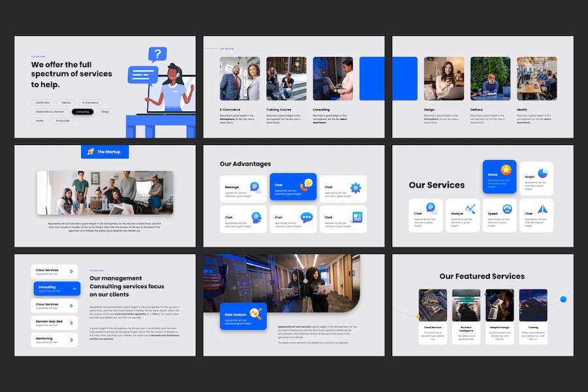The image size is (588, 392).
Task: Open the highlighted blue Consulting list item
Action: coord(56,288)
